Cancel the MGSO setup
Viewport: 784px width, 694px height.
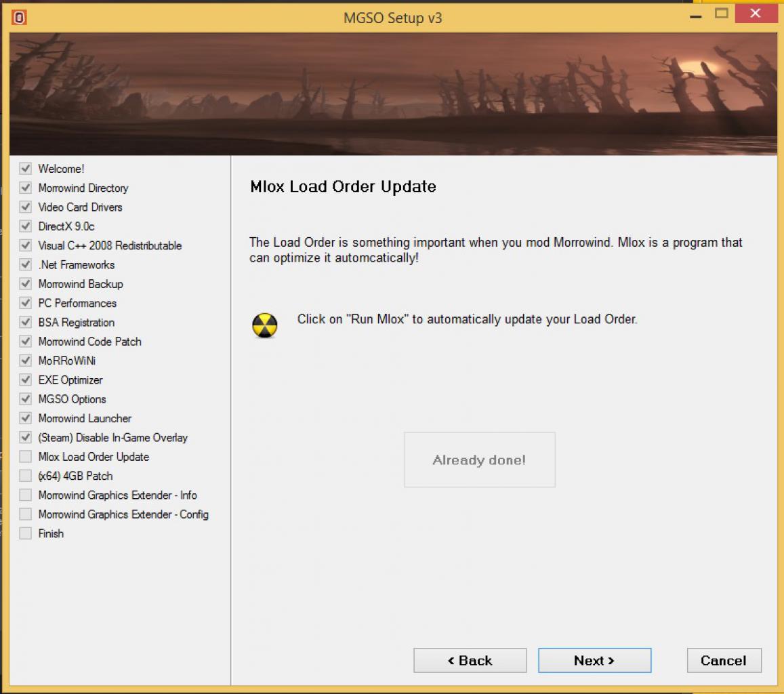click(724, 661)
